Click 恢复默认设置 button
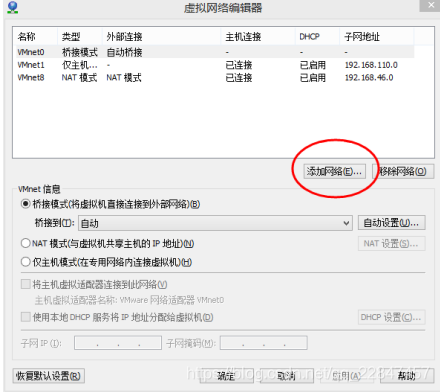 coord(48,376)
